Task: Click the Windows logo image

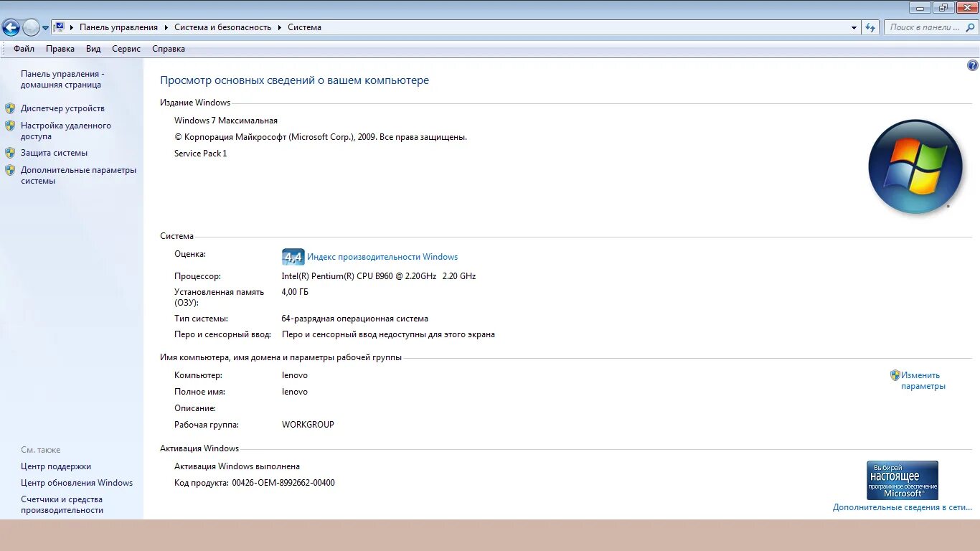Action: point(915,166)
